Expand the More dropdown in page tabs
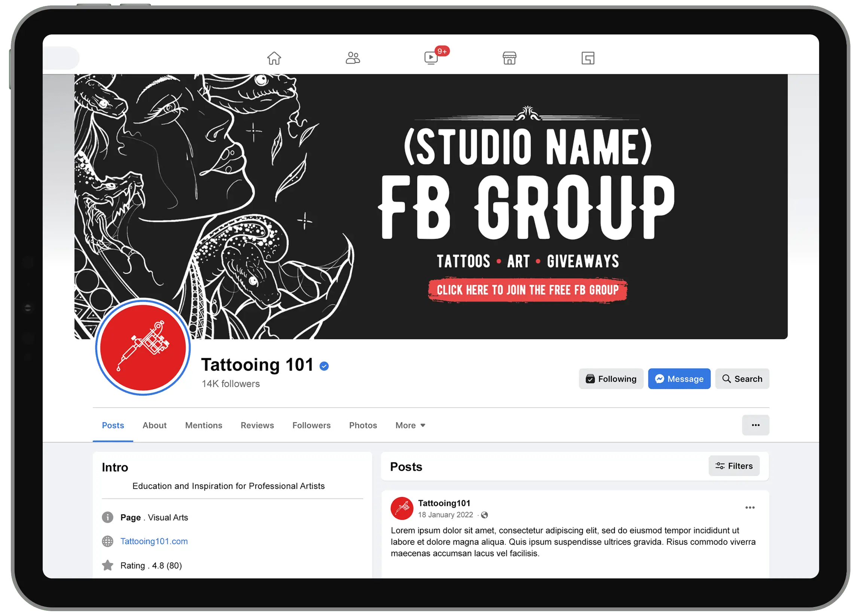The height and width of the screenshot is (616, 858). (410, 426)
